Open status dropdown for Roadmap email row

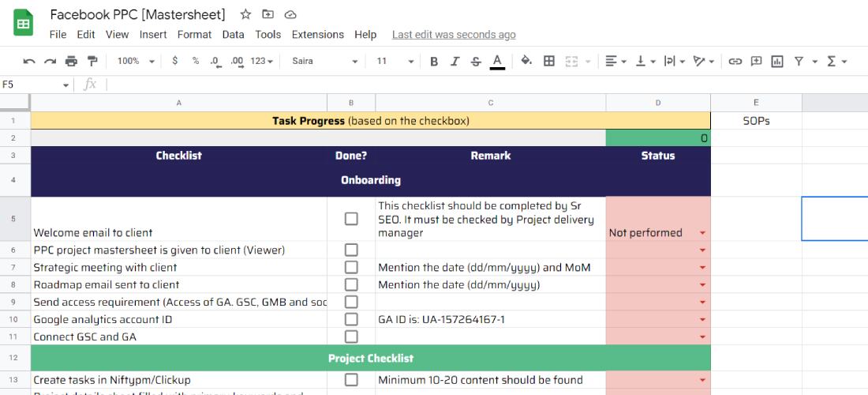click(x=702, y=285)
